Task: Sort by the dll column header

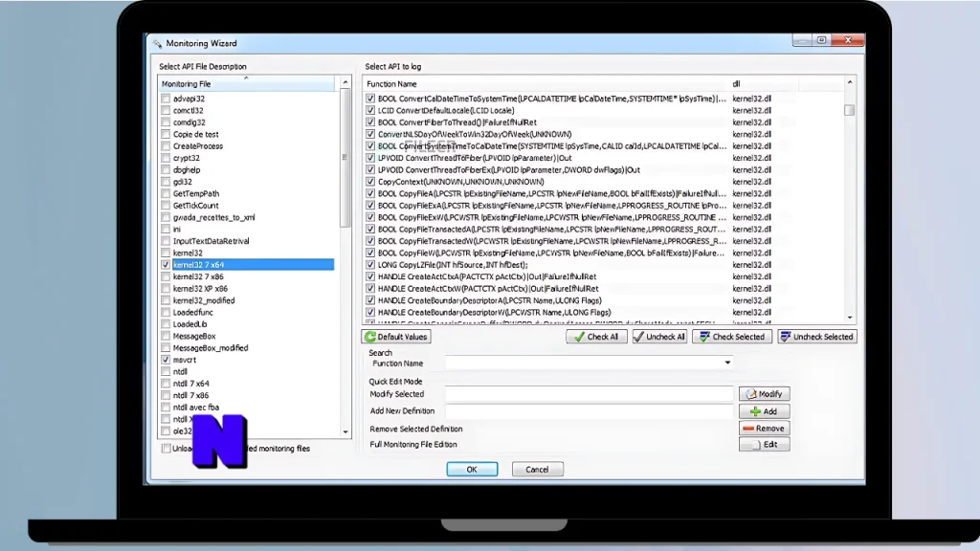Action: click(x=763, y=84)
